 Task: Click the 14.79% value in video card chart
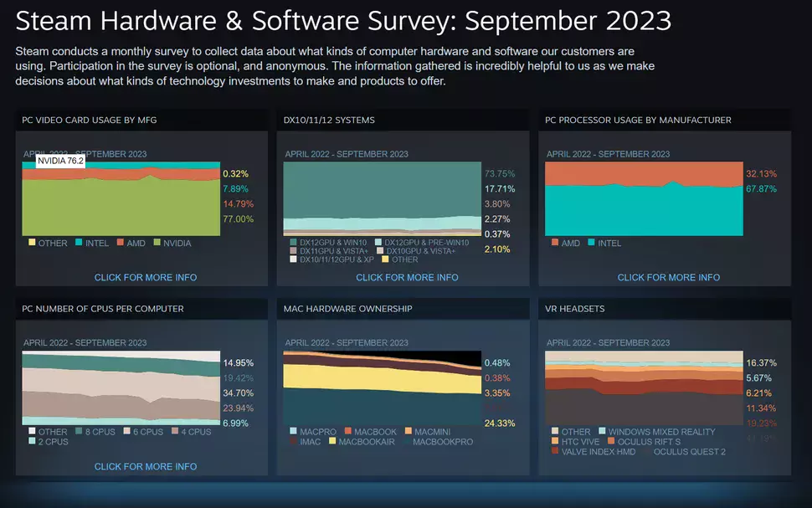click(239, 204)
